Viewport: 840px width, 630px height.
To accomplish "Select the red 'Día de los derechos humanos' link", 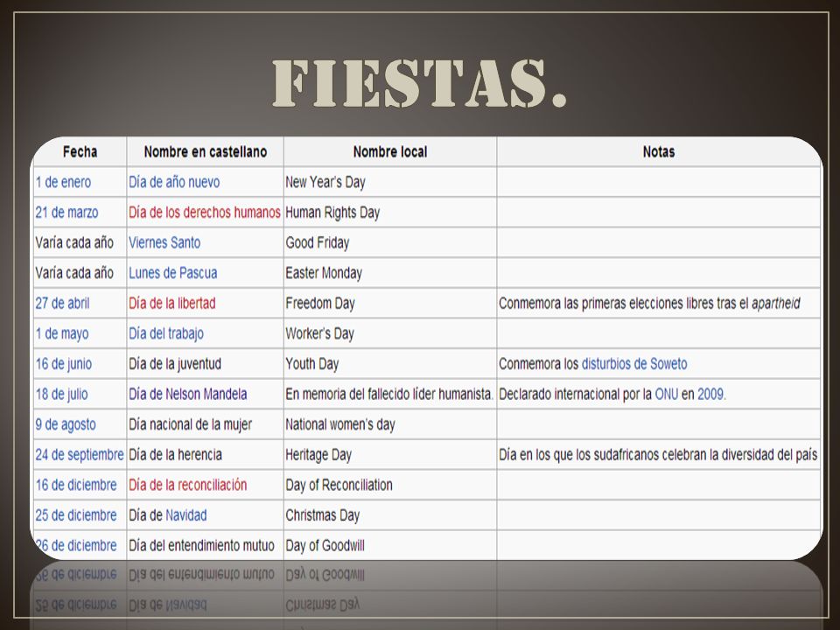I will click(x=204, y=213).
